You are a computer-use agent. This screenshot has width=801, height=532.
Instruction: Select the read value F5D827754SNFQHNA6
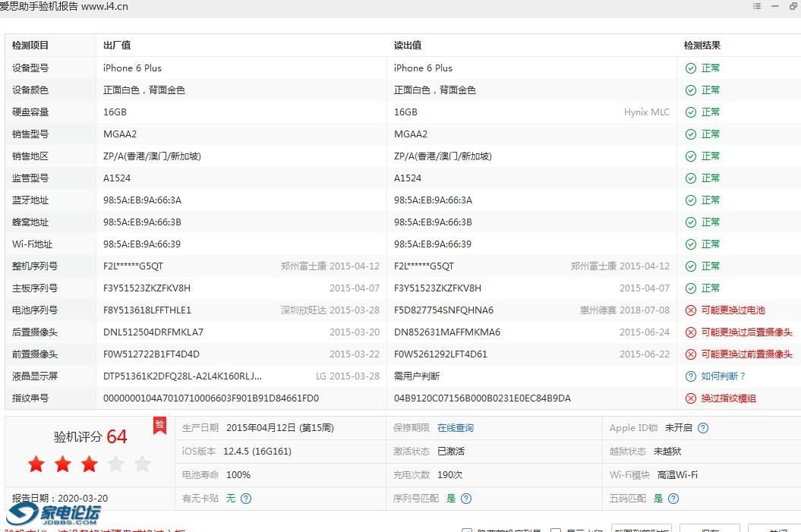pos(443,310)
